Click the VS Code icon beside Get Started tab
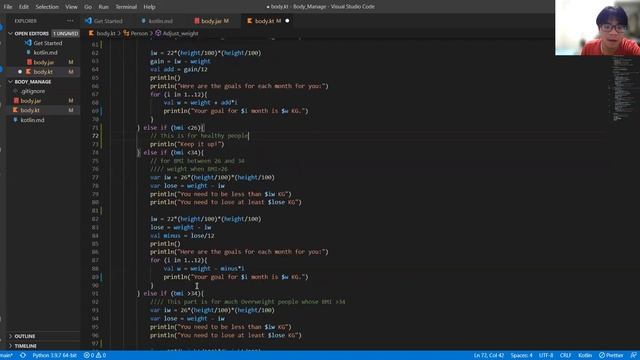640x360 pixels. pos(89,20)
